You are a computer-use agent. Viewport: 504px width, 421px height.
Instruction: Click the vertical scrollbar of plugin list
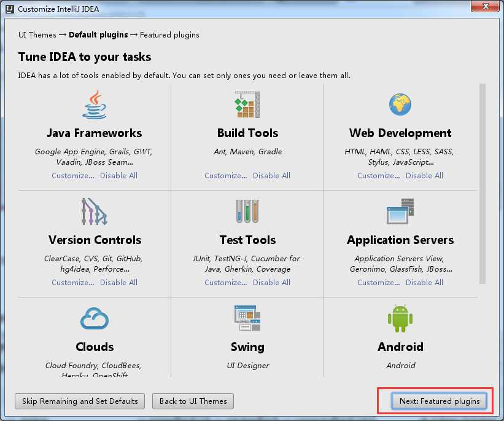point(482,184)
